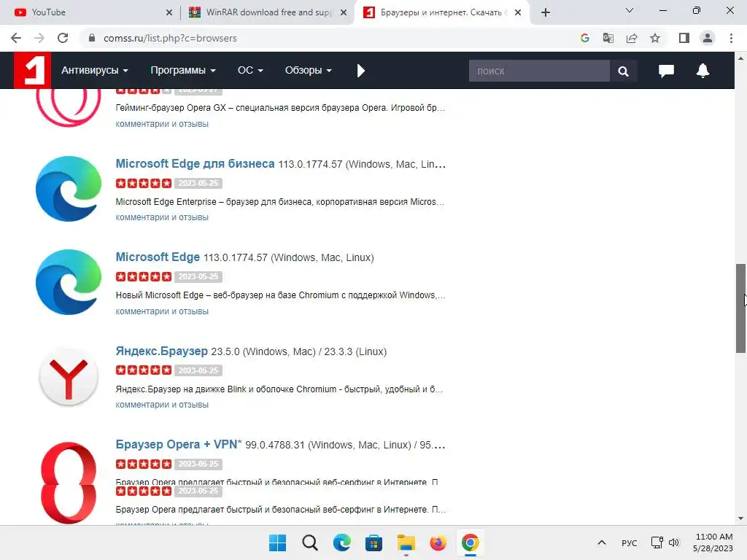Expand the Обзоры dropdown menu
The height and width of the screenshot is (560, 747).
pyautogui.click(x=309, y=71)
